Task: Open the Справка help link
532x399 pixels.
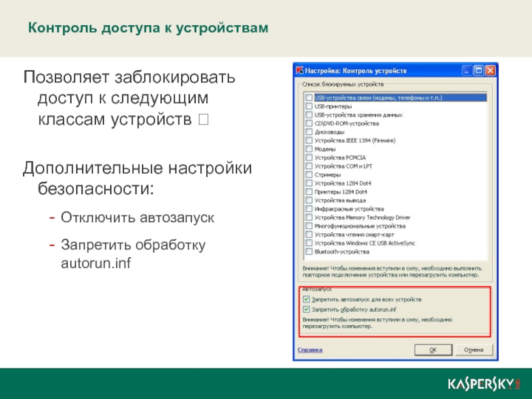Action: coord(310,350)
